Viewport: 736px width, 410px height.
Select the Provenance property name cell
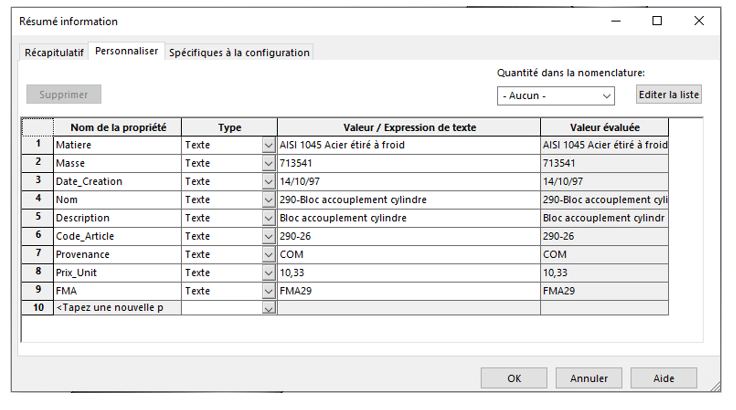coord(117,255)
